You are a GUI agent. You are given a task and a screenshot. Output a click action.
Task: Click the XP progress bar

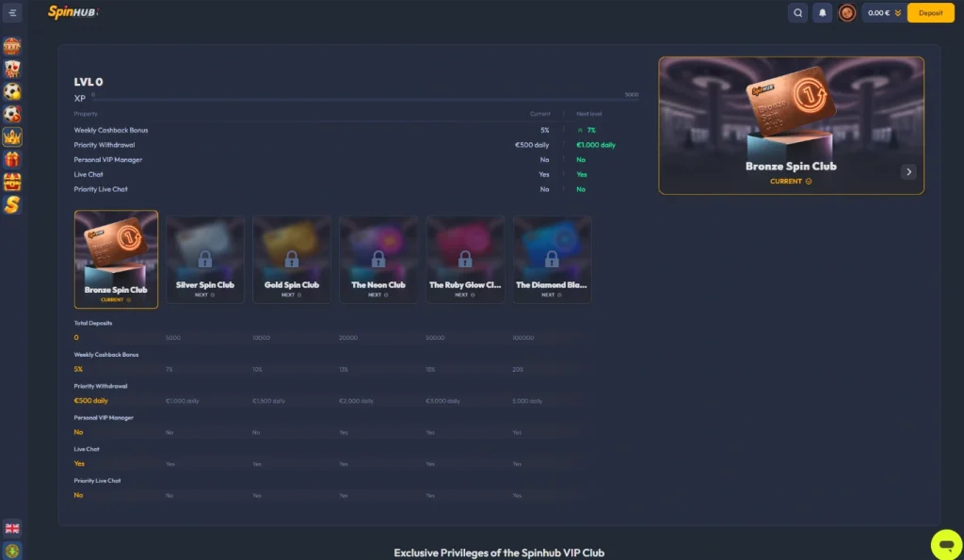(x=365, y=99)
